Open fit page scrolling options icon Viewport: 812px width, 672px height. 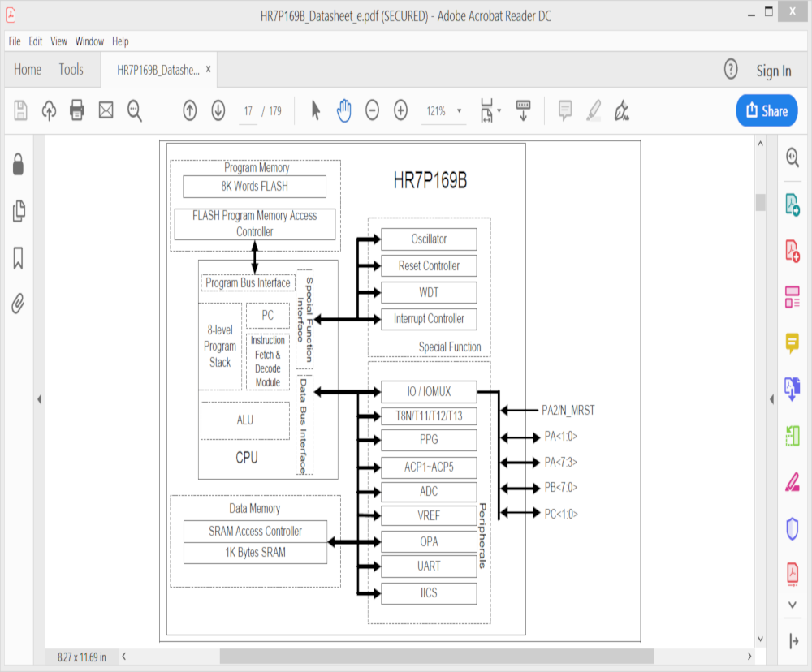pos(486,110)
